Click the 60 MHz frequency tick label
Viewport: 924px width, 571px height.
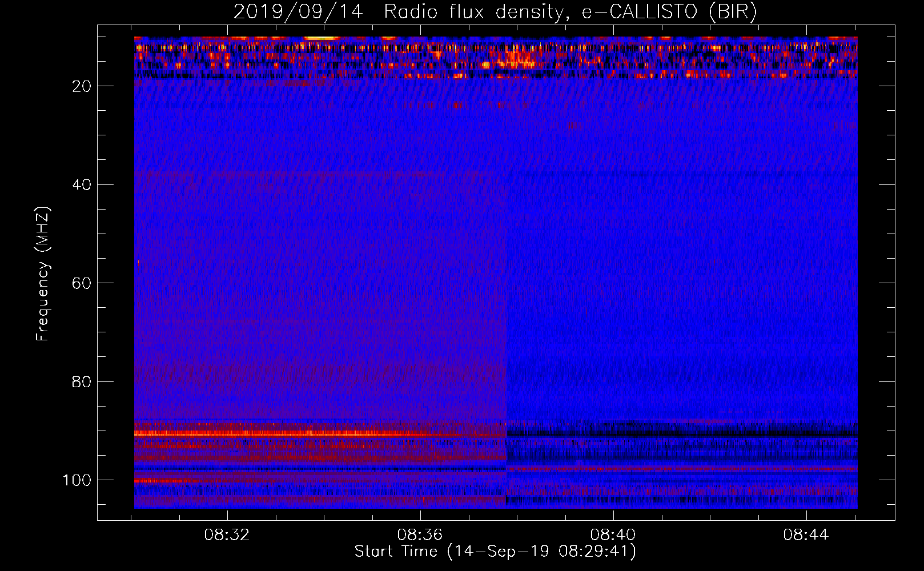[82, 283]
